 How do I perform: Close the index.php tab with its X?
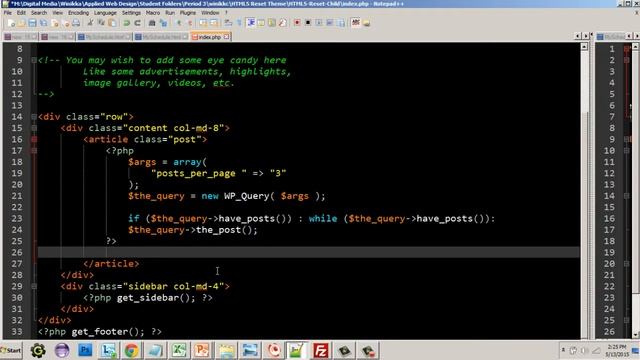[x=226, y=37]
